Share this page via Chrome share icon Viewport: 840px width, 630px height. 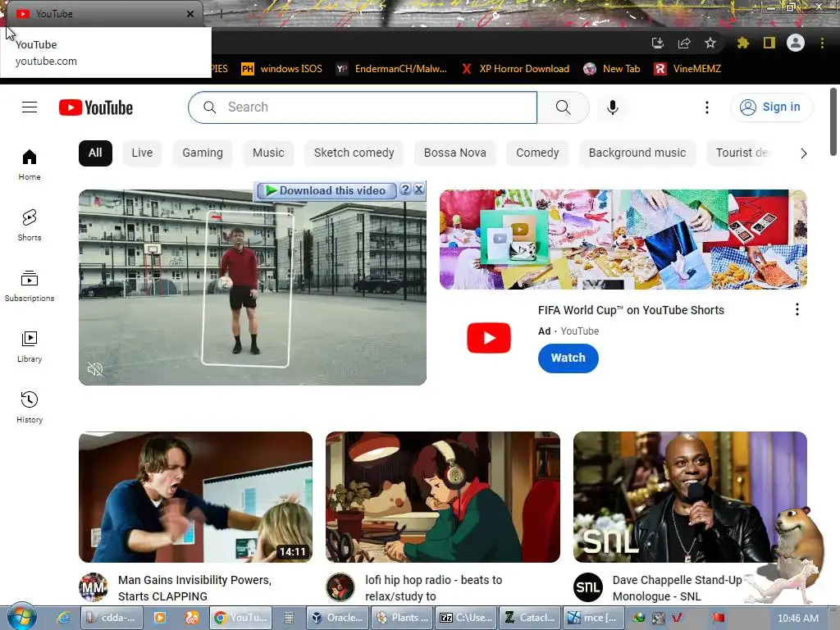pos(684,43)
